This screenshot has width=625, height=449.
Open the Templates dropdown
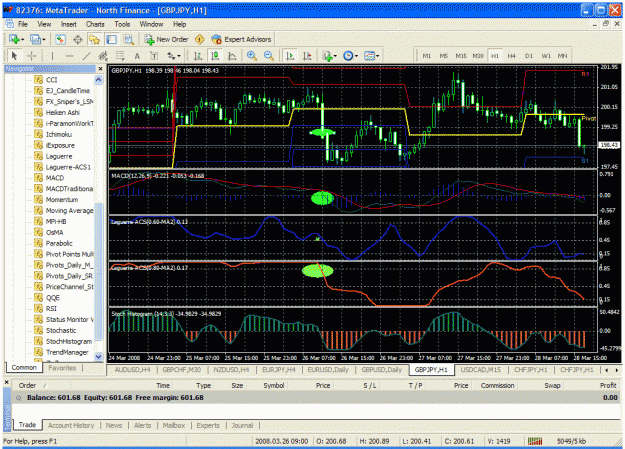(x=371, y=56)
